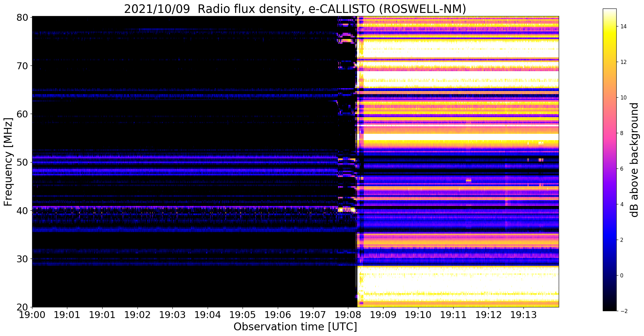Image resolution: width=644 pixels, height=336 pixels.
Task: Click the 19:11 time tick label
Action: 453,315
